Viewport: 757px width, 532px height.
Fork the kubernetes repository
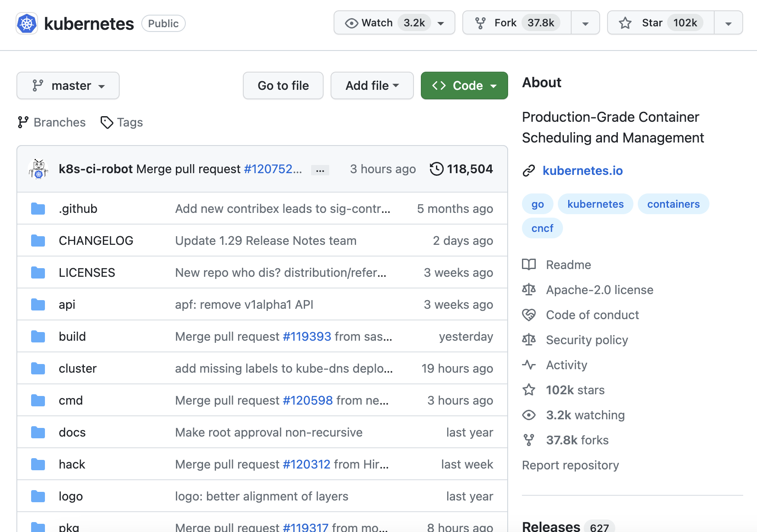point(517,22)
